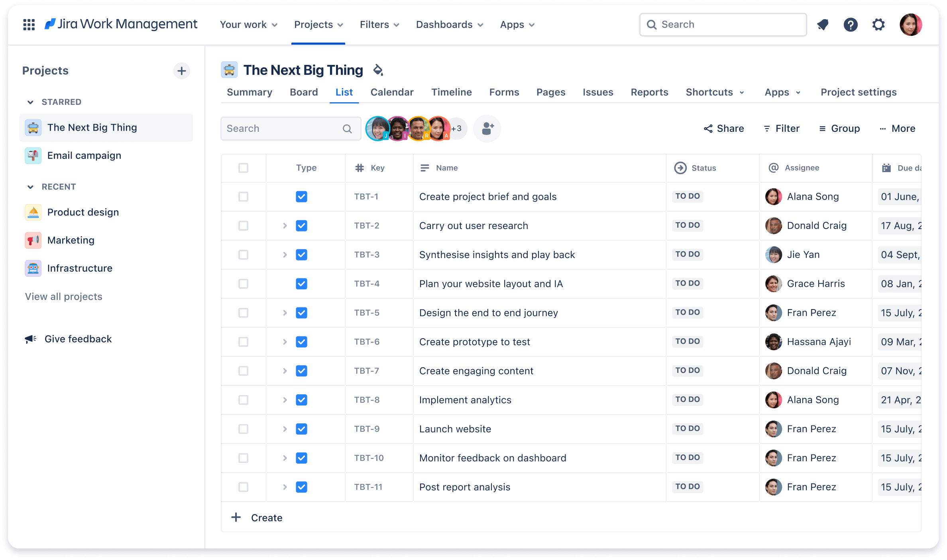
Task: Click the add member icon next to avatars
Action: pyautogui.click(x=487, y=128)
